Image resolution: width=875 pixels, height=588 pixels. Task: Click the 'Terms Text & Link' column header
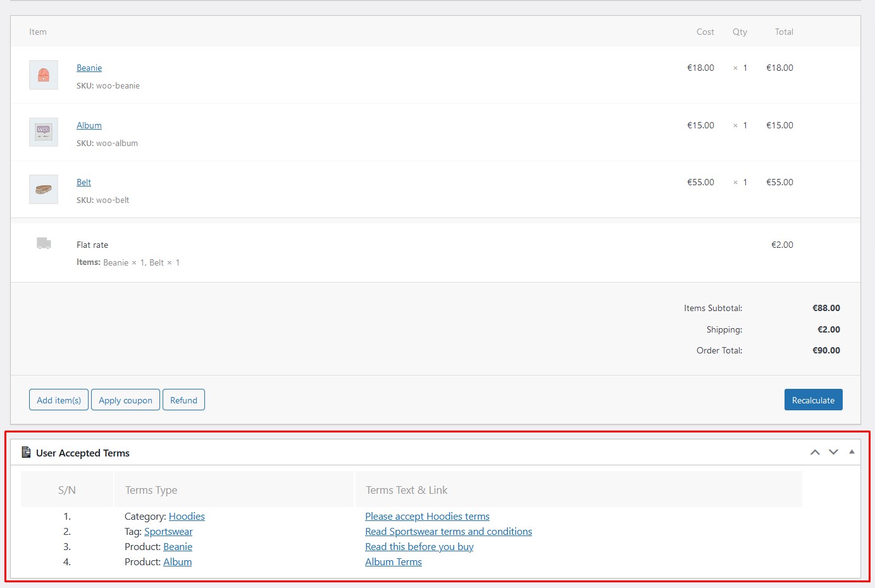407,490
